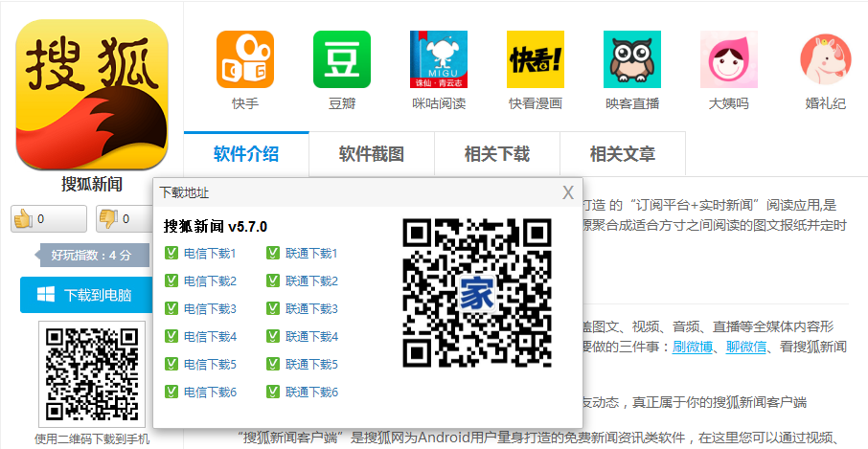Click the large QR code in popup

coord(476,293)
